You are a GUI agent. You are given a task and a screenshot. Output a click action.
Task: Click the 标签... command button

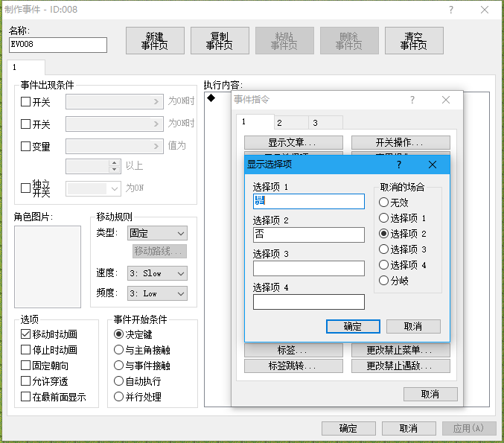(x=293, y=350)
